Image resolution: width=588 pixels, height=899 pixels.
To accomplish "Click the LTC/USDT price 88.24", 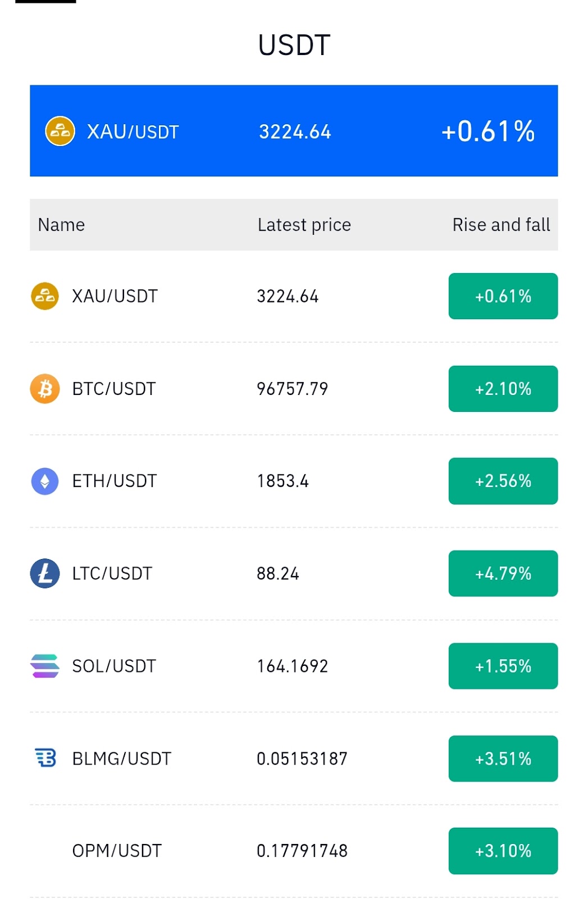I will [x=278, y=574].
